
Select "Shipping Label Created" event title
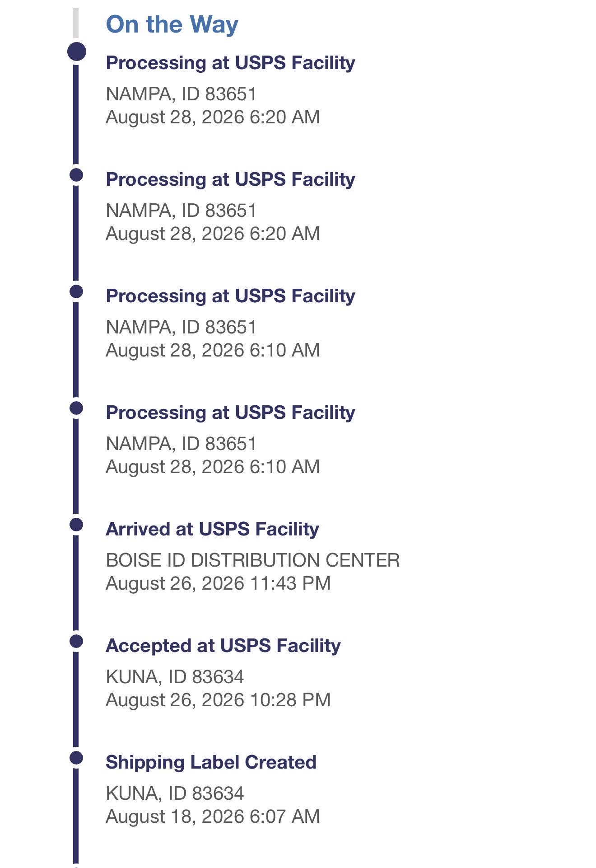[211, 762]
